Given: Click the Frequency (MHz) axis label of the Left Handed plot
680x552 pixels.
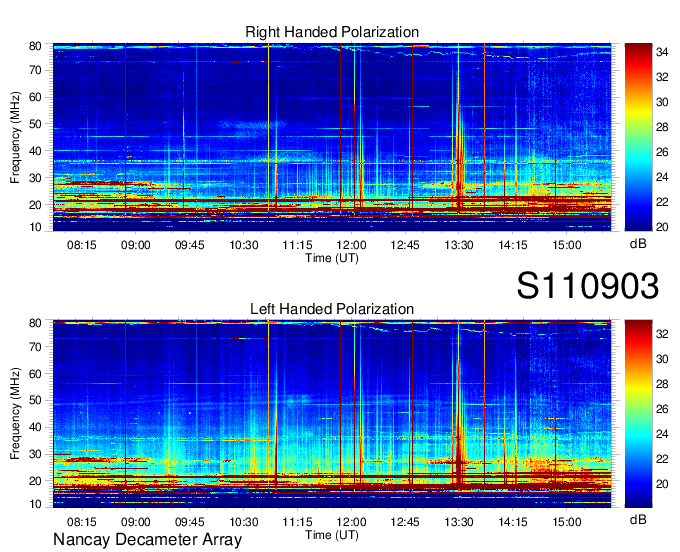Looking at the screenshot, I should coord(15,414).
